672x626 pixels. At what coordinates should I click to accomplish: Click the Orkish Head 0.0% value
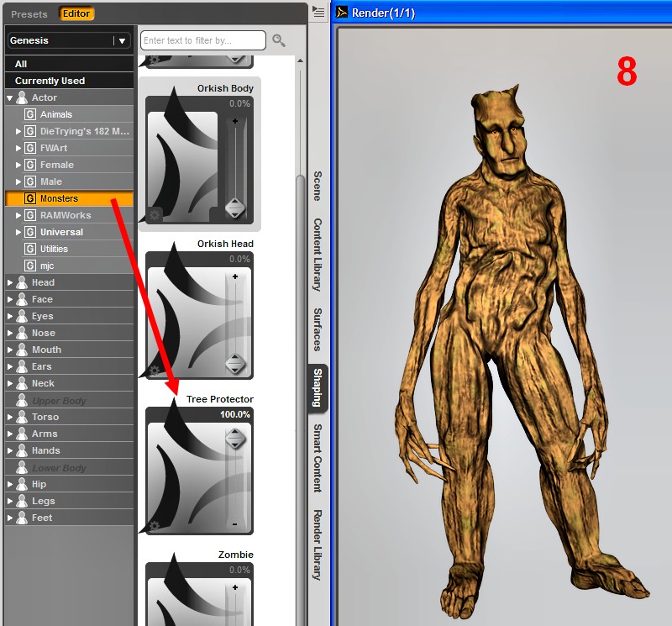pyautogui.click(x=239, y=259)
